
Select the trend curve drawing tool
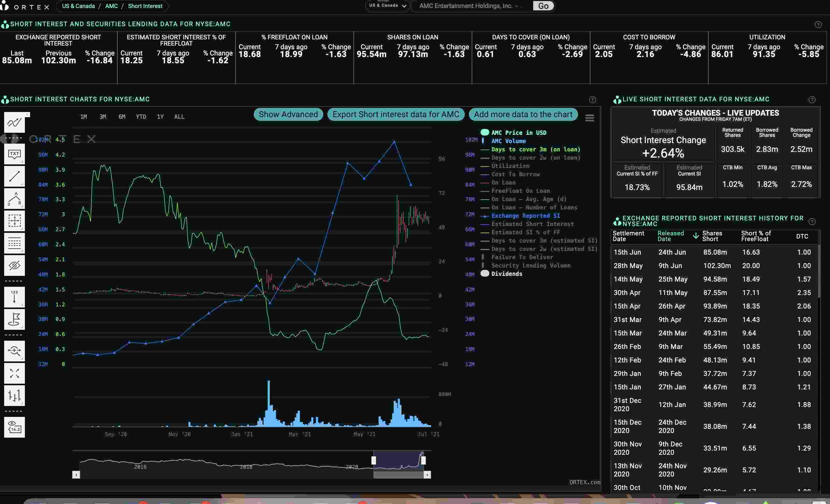tap(14, 122)
